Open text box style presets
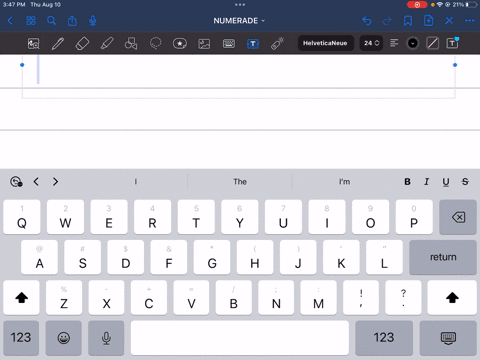Viewport: 480px width, 360px height. tap(453, 43)
